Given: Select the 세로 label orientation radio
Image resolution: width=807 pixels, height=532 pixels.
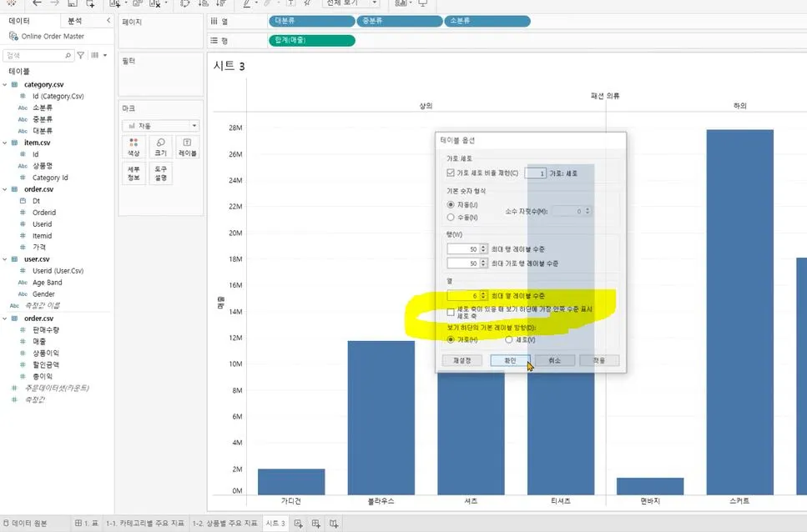Looking at the screenshot, I should click(x=508, y=339).
